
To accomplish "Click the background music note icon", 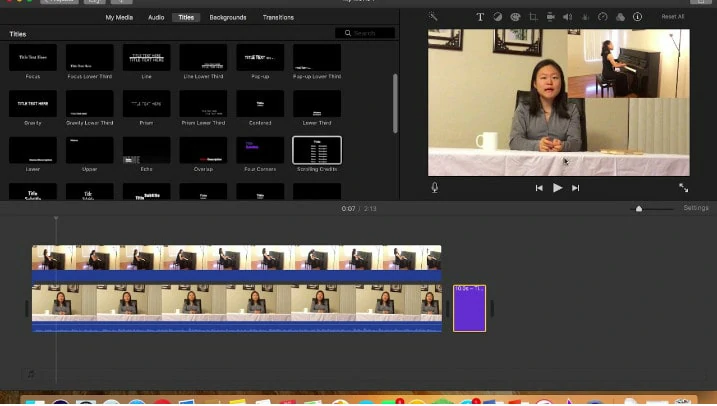I will click(31, 374).
